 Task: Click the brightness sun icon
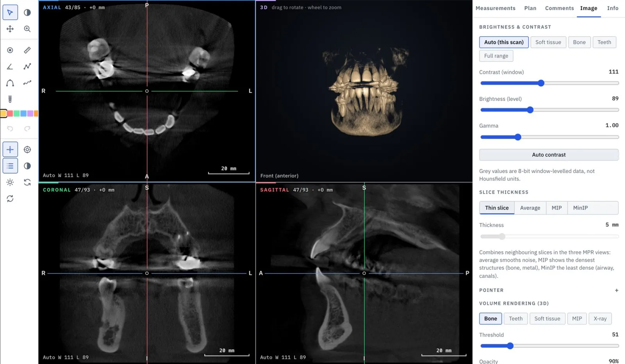(x=10, y=183)
